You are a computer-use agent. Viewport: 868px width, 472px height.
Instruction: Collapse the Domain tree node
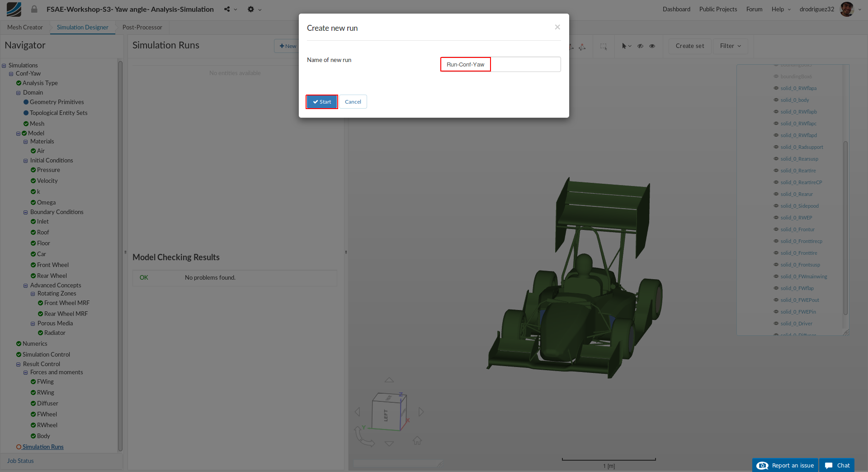point(19,93)
